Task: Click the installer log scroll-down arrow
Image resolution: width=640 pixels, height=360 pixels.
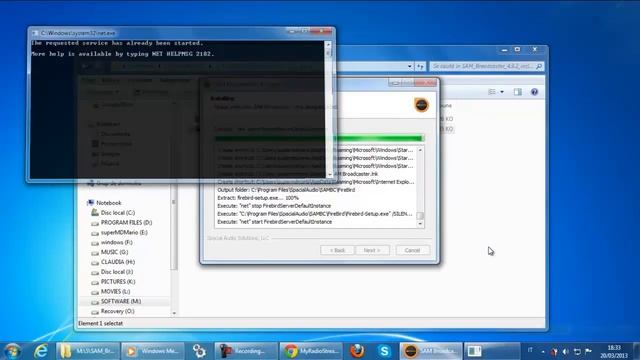Action: coord(420,224)
